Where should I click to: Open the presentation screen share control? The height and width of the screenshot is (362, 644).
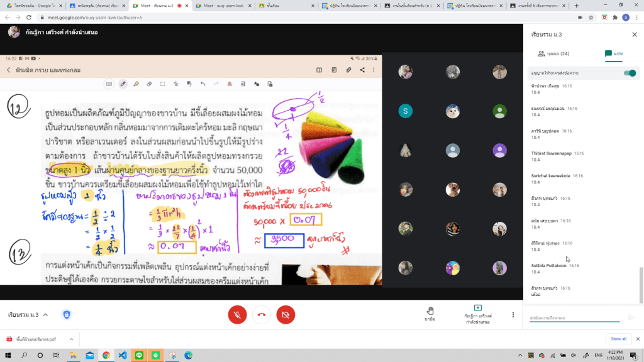[478, 314]
